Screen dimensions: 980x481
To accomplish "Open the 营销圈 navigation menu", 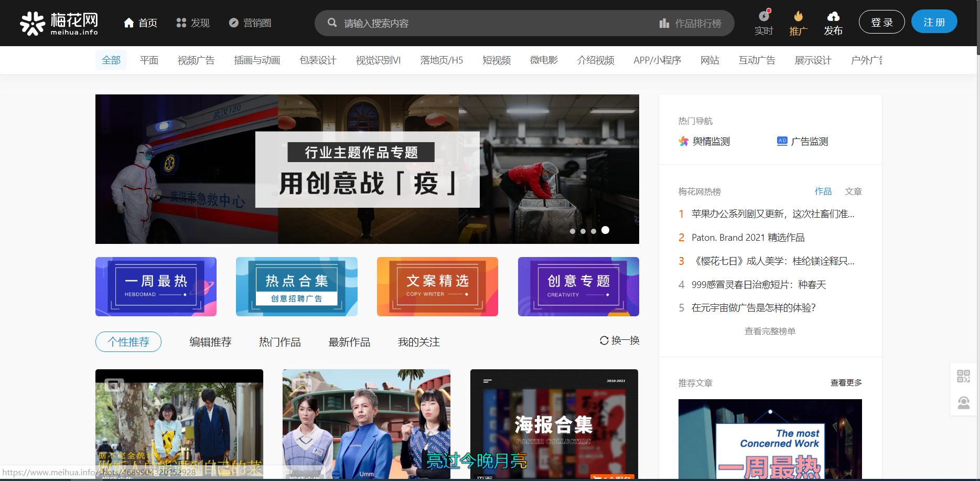I will click(250, 23).
